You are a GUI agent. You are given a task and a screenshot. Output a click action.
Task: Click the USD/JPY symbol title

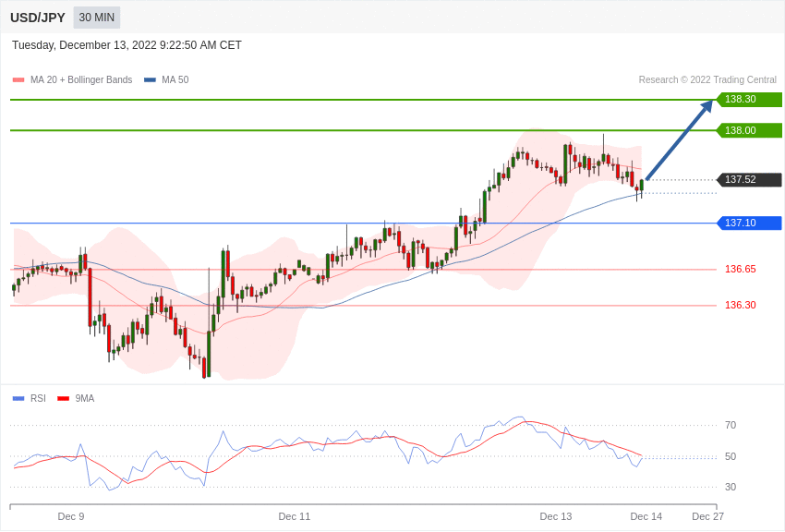tap(38, 18)
